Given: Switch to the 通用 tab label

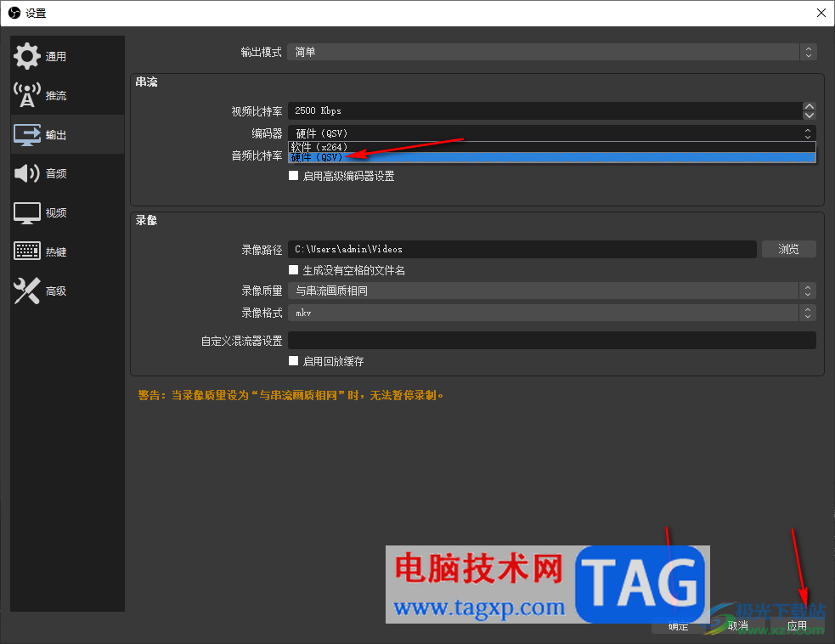Looking at the screenshot, I should pos(56,56).
